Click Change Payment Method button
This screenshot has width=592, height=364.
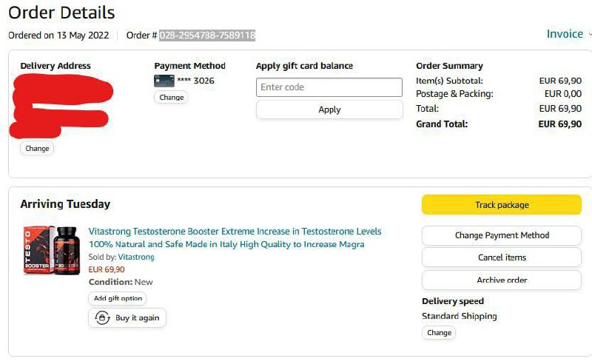(x=502, y=235)
